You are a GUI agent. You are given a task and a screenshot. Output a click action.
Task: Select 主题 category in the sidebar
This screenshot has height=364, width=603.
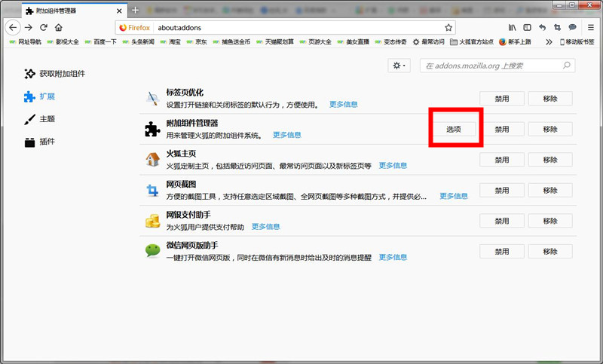(x=39, y=119)
